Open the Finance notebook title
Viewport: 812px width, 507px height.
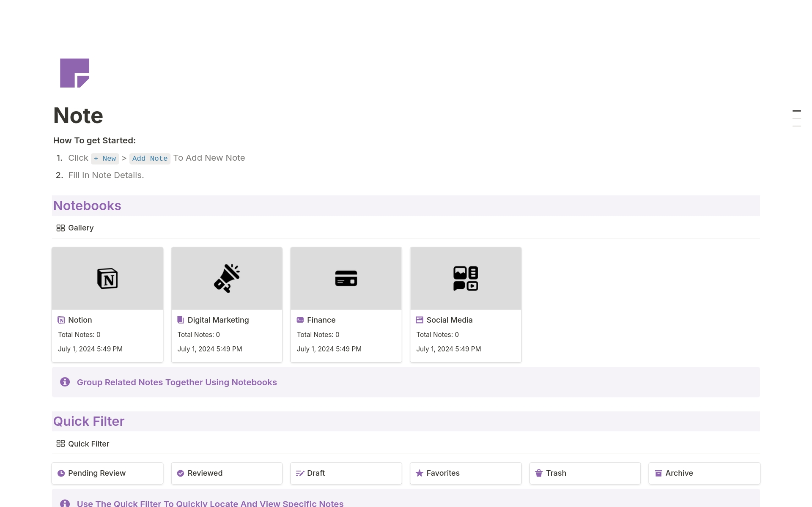pos(321,320)
